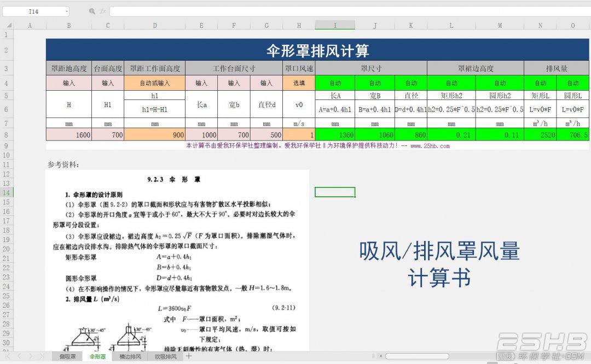591x364 pixels.
Task: Click the 9.2.3 伞形罩 reference image
Action: (x=177, y=261)
